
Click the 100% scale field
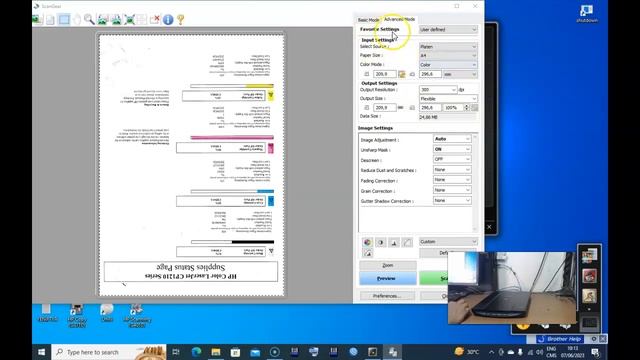point(453,107)
